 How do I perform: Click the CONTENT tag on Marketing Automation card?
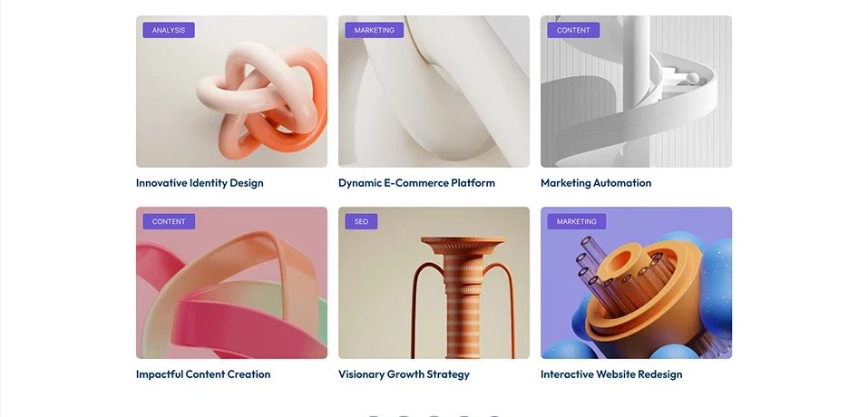pos(573,30)
